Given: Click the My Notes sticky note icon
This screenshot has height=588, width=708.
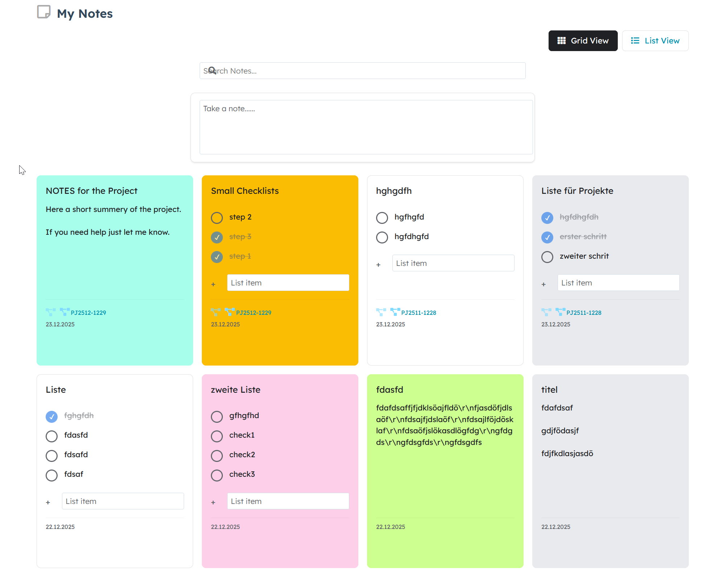Looking at the screenshot, I should pyautogui.click(x=44, y=12).
